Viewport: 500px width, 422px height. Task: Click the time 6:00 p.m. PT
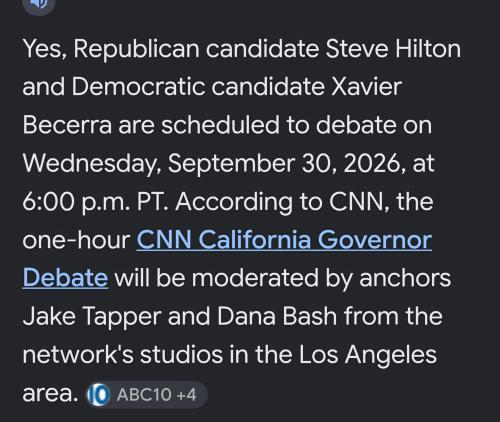click(x=95, y=203)
